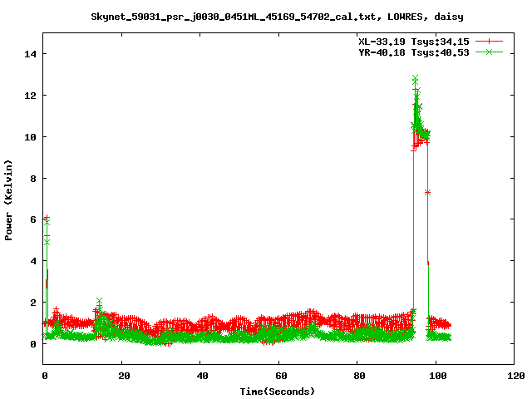This screenshot has height=399, width=532.
Task: Click the topmost green peak marker near 12.8 K
Action: [x=415, y=77]
